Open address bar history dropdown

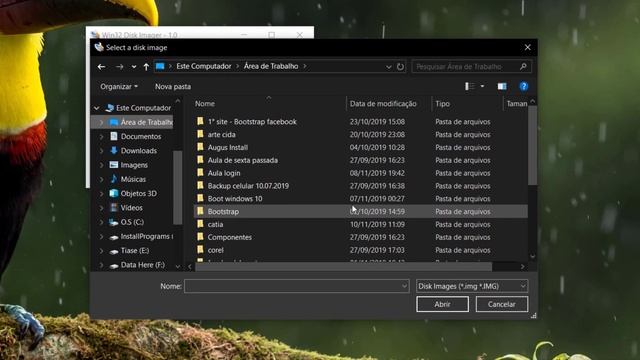[x=389, y=67]
